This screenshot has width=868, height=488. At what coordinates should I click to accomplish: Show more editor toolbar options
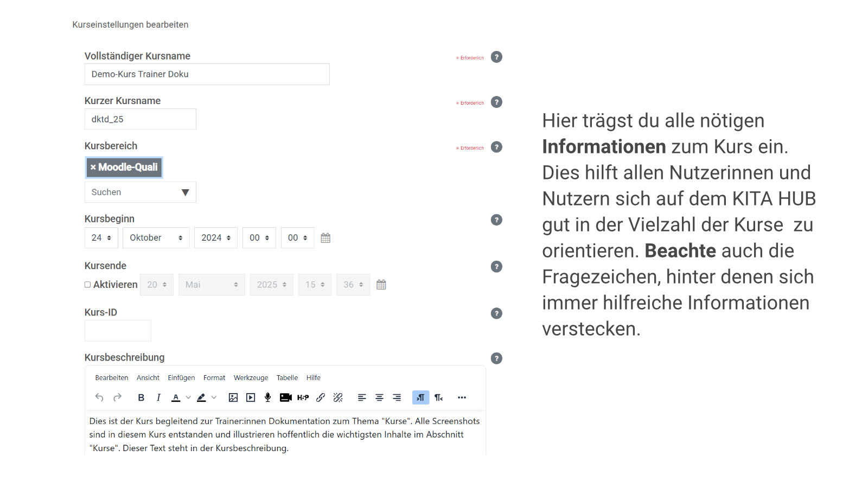(462, 397)
